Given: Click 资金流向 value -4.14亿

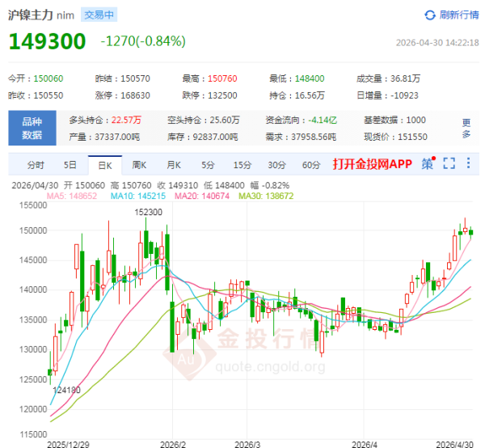Looking at the screenshot, I should 323,120.
